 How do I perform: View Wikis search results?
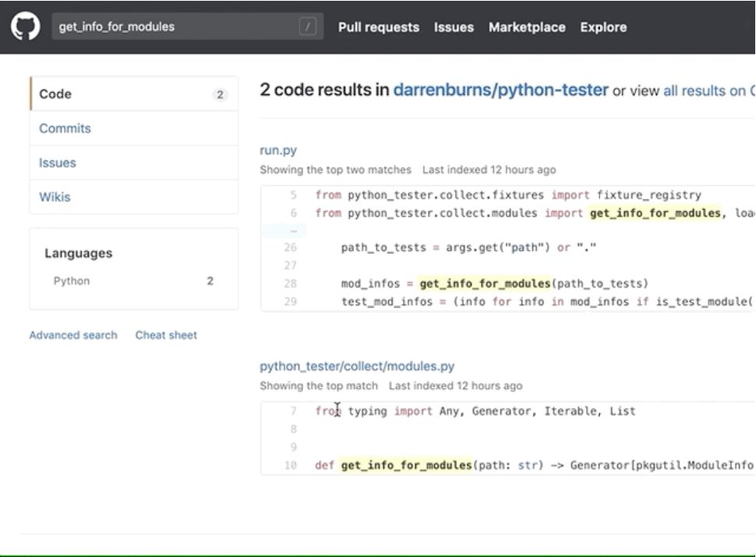pos(55,197)
